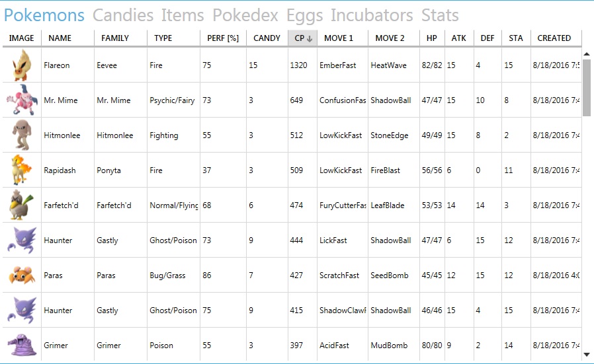Click the vertical scrollbar thumb
Image resolution: width=594 pixels, height=364 pixels.
pos(587,88)
